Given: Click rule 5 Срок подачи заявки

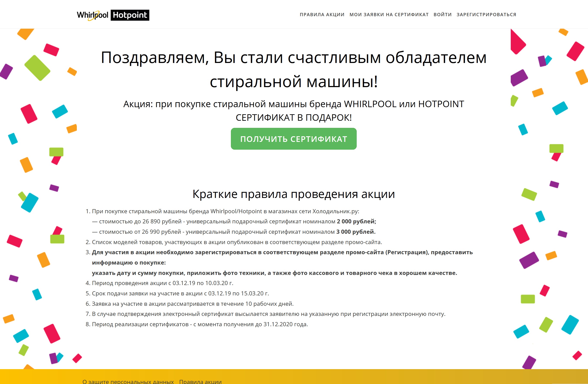Looking at the screenshot, I should point(180,293).
